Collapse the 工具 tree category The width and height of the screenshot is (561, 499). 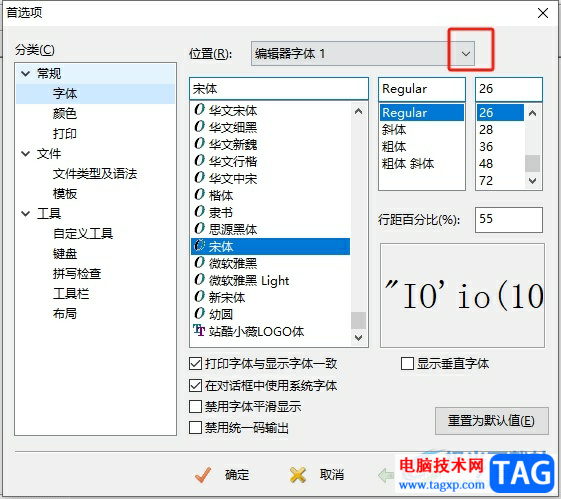[x=25, y=214]
